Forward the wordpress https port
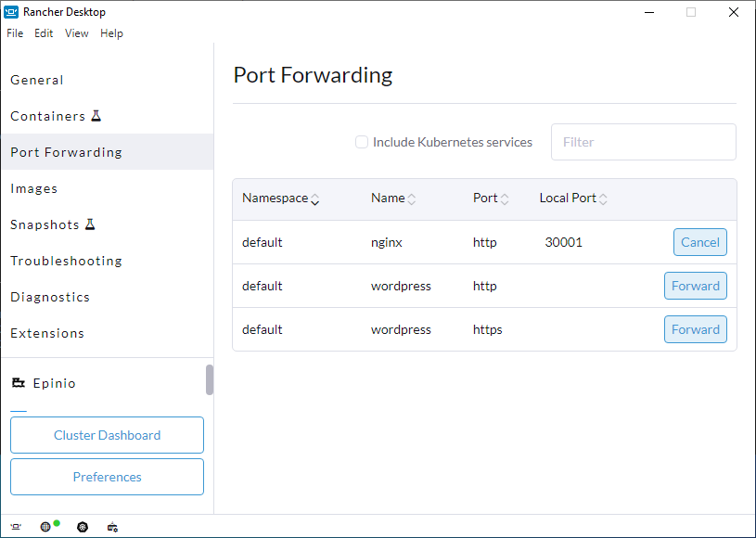This screenshot has height=538, width=756. [x=696, y=329]
